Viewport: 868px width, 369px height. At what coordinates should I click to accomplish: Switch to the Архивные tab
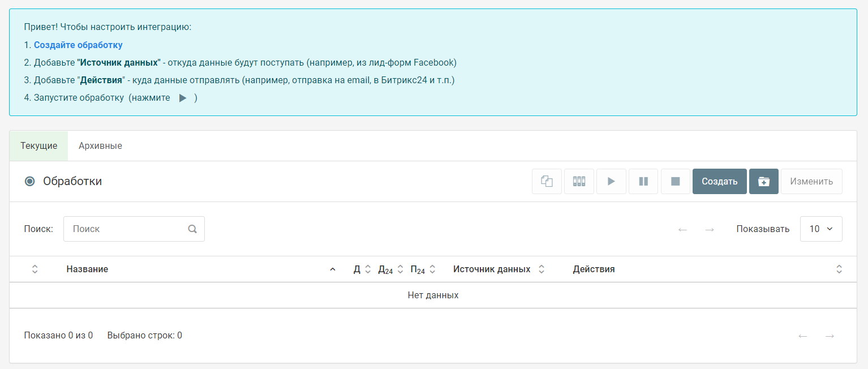coord(100,146)
